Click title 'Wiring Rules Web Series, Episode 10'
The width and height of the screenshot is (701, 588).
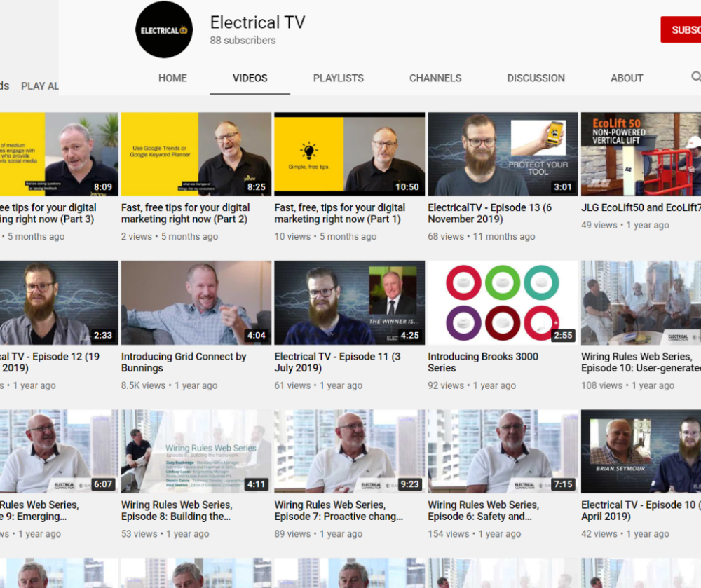(x=641, y=362)
